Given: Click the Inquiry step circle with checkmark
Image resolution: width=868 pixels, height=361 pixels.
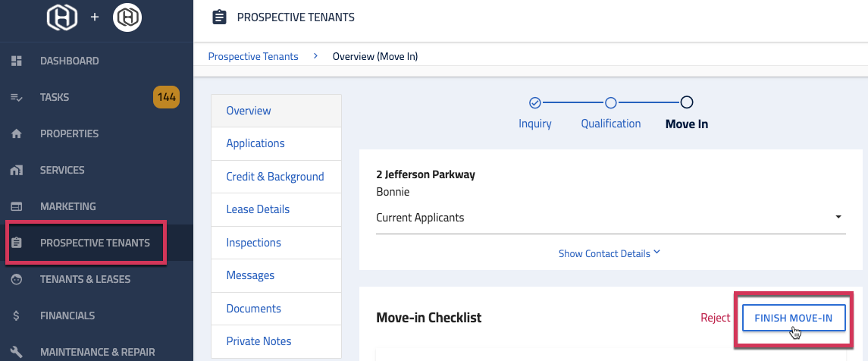Looking at the screenshot, I should pos(534,102).
